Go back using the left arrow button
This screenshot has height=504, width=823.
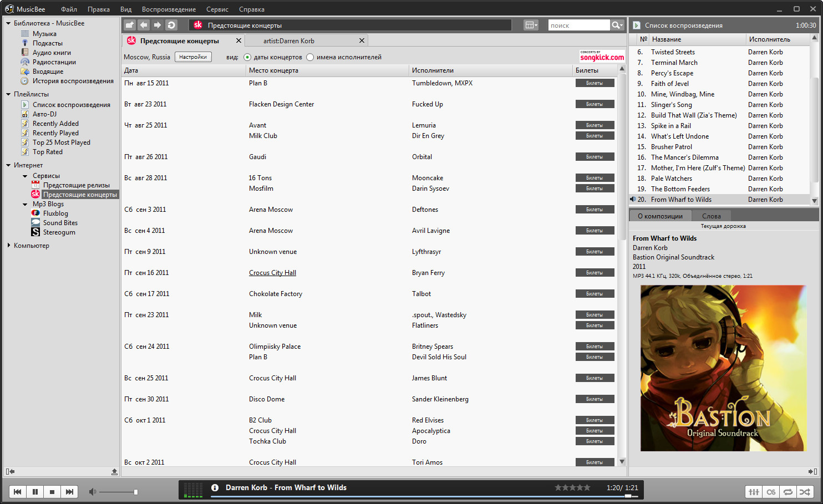[144, 25]
